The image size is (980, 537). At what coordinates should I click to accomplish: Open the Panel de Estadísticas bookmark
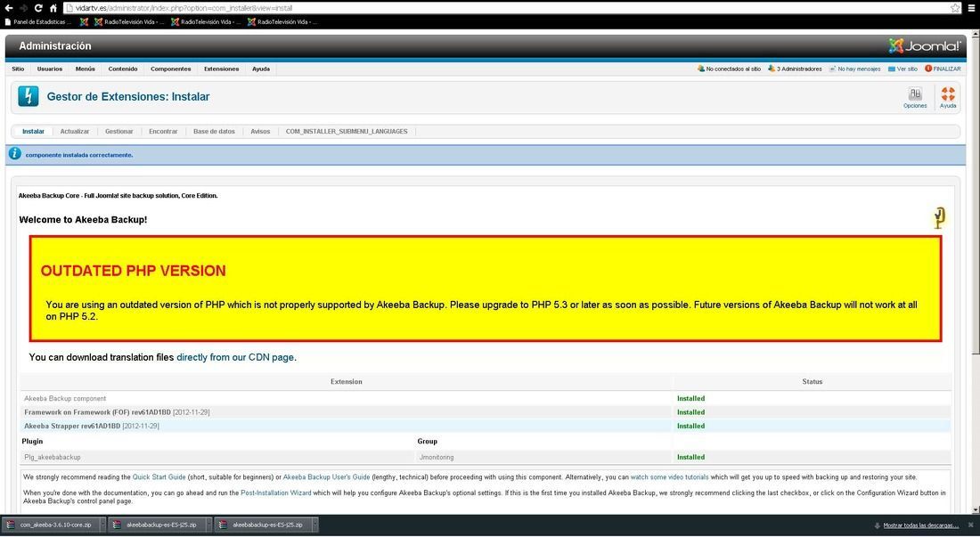coord(38,22)
